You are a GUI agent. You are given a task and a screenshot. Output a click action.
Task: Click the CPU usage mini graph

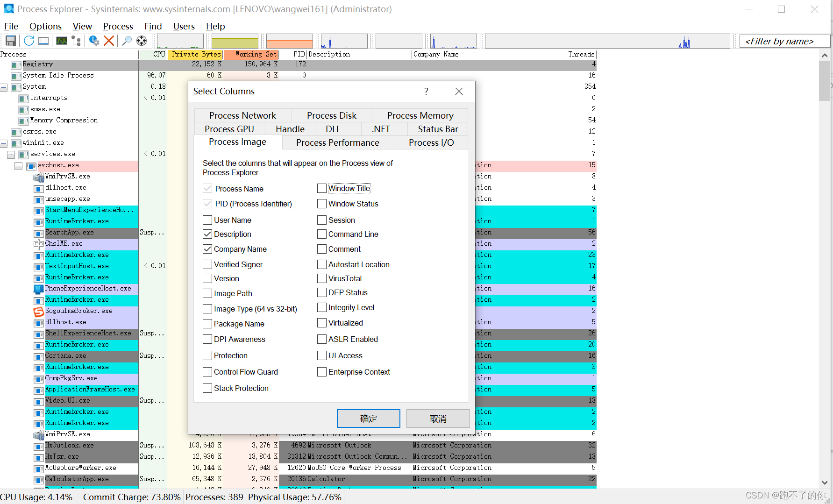pos(180,41)
